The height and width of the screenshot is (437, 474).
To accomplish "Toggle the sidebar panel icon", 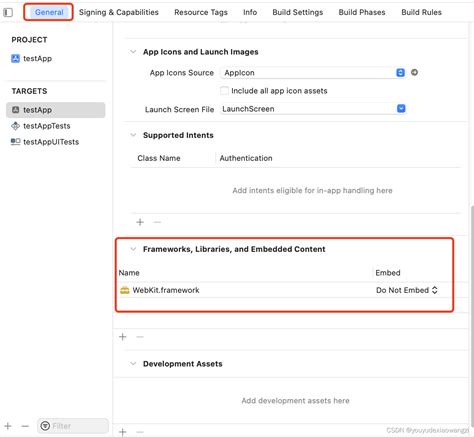I will [8, 13].
